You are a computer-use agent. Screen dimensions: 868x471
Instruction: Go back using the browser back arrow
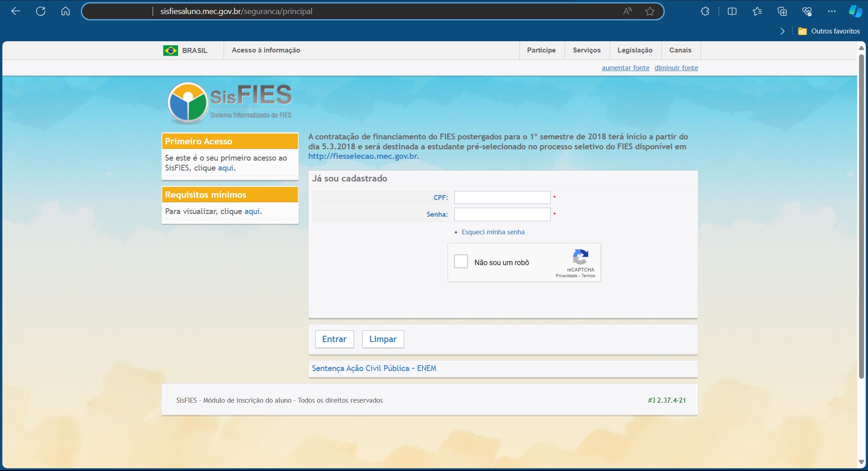[16, 11]
